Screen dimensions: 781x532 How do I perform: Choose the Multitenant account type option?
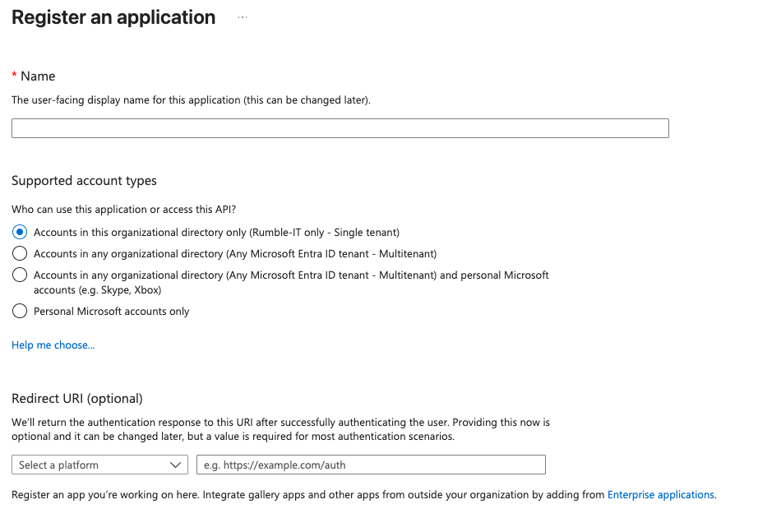[x=19, y=253]
